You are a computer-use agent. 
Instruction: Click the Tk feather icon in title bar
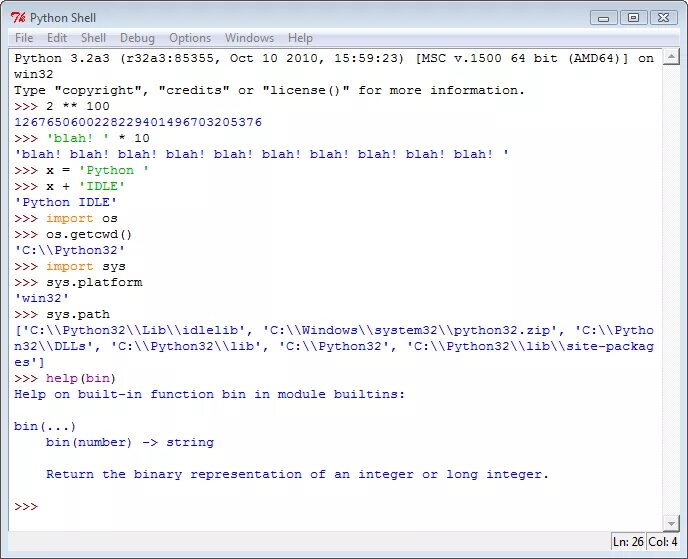pyautogui.click(x=18, y=18)
